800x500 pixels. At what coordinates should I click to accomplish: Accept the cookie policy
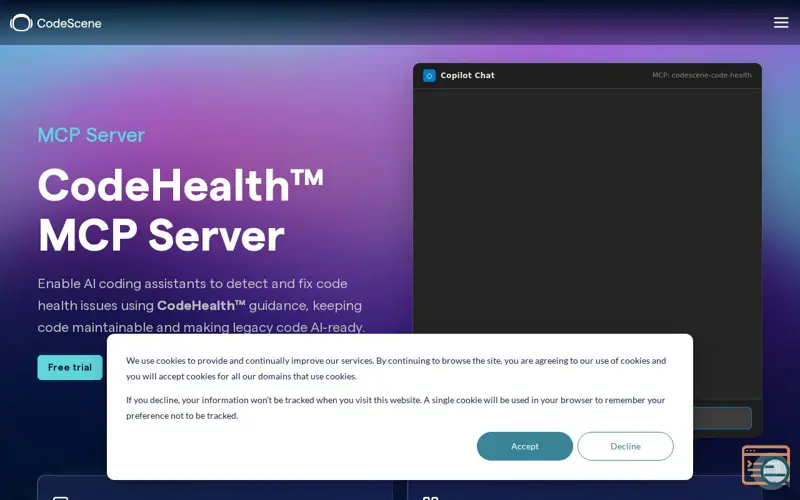tap(524, 446)
